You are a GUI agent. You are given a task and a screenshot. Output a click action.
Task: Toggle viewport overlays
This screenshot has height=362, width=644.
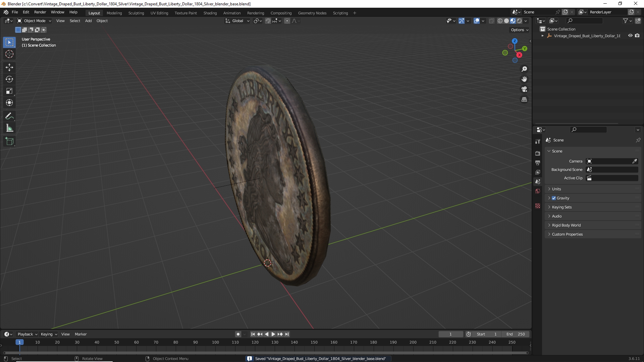pos(477,21)
